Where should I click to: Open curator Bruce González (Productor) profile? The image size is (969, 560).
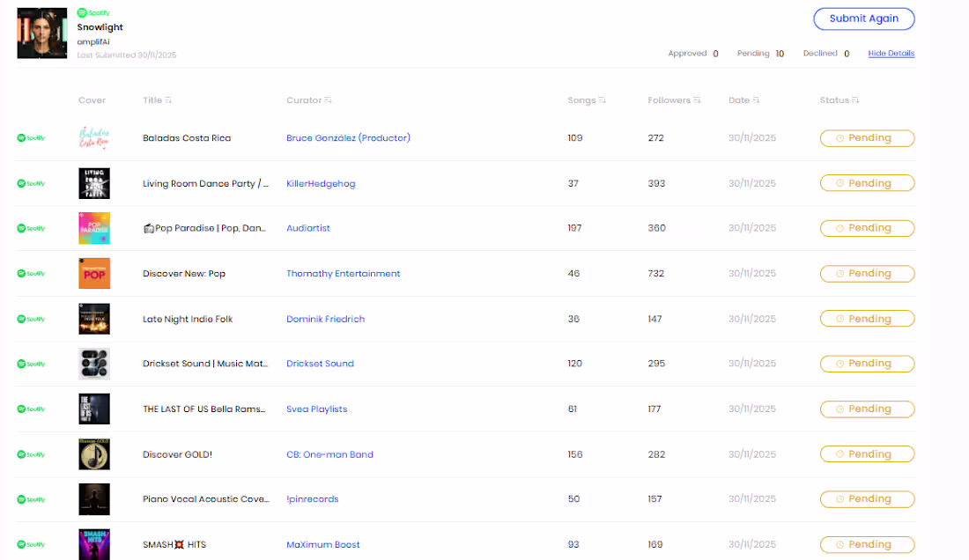coord(348,137)
